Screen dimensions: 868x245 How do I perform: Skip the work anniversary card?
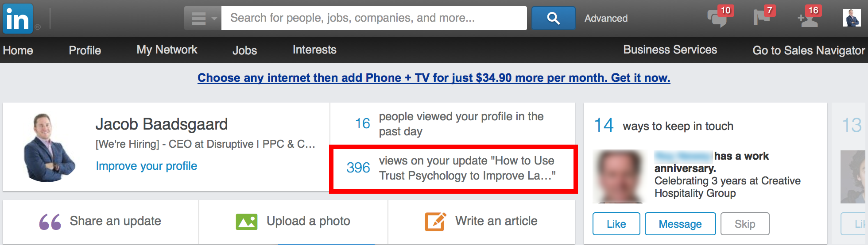tap(745, 224)
